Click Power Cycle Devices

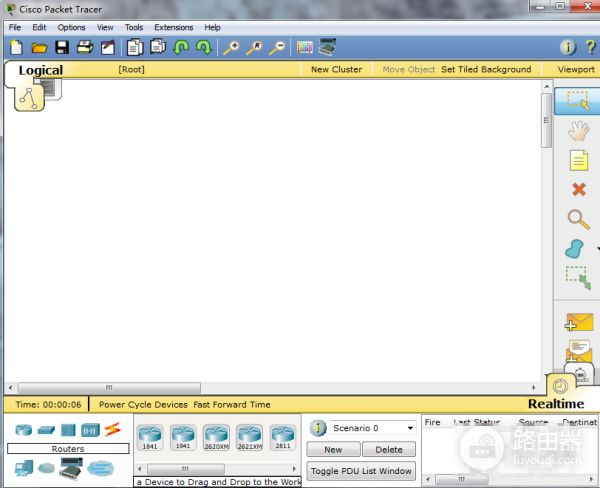click(x=143, y=405)
